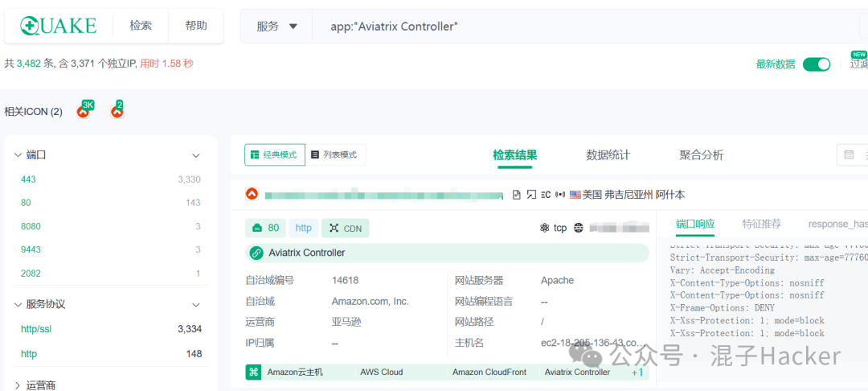Click the X-Frame-Options: DENY response line
This screenshot has width=868, height=391.
723,308
